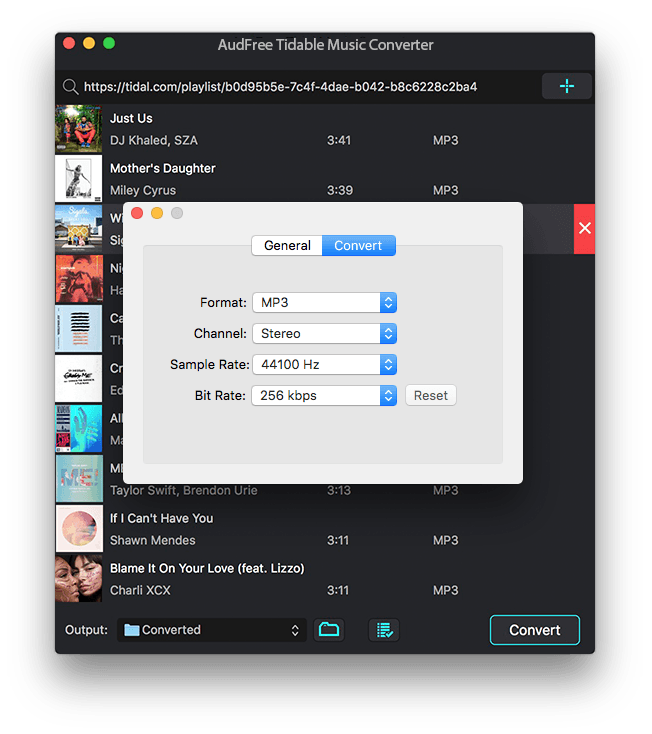This screenshot has width=652, height=734.
Task: Click the If I Can't Have You thumbnail
Action: 79,528
